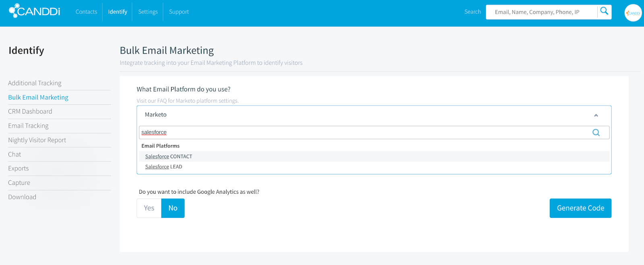Open the Contacts menu
Viewport: 644px width, 265px height.
86,12
